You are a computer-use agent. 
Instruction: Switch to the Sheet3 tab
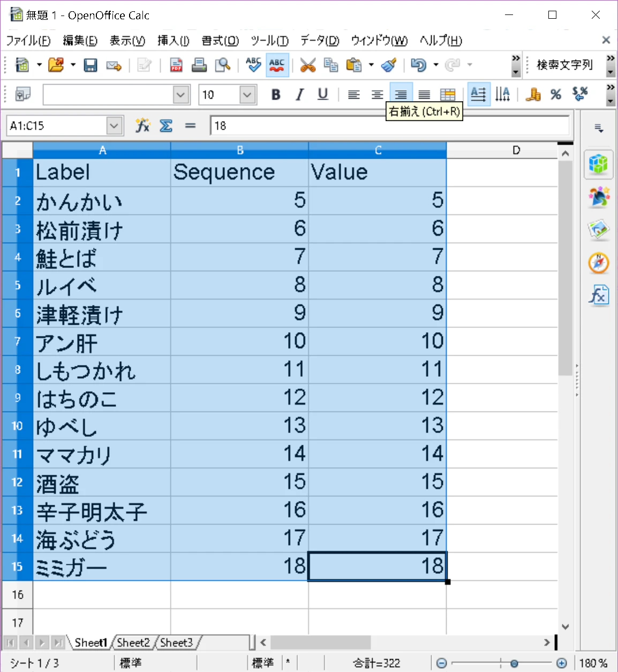click(176, 643)
